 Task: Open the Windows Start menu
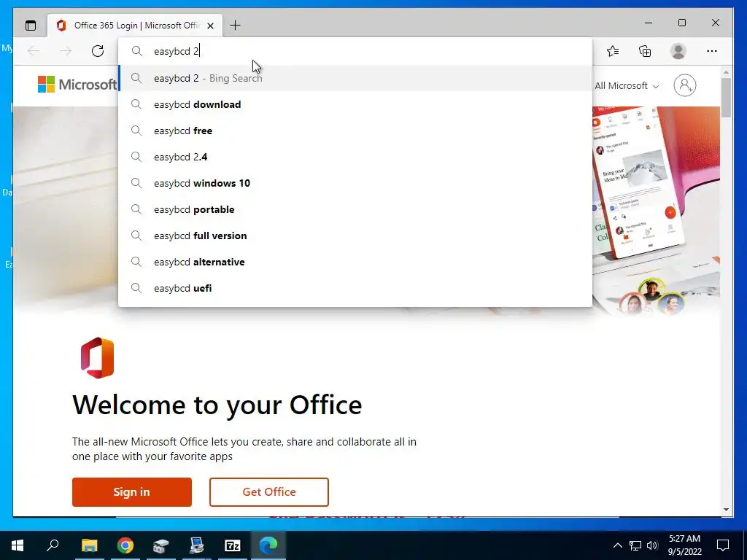[x=18, y=545]
